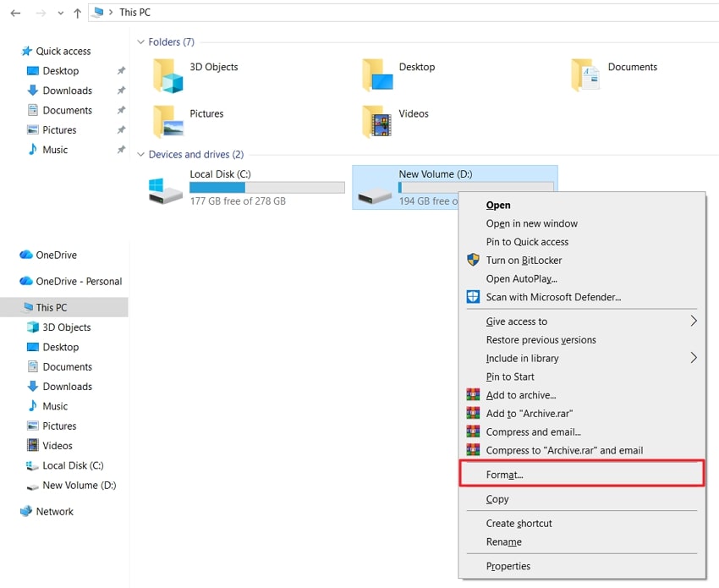
Task: Unpin Downloads from Quick access
Action: pos(121,91)
